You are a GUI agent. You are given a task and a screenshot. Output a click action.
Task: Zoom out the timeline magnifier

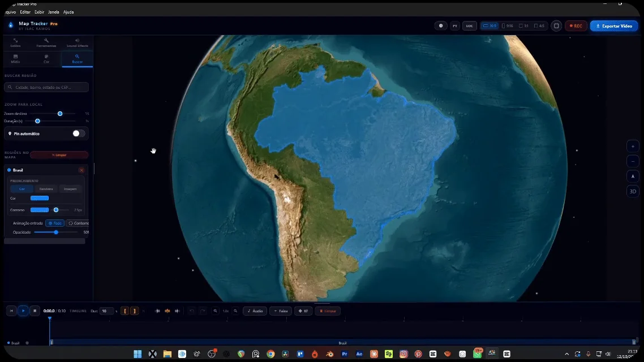coord(215,311)
